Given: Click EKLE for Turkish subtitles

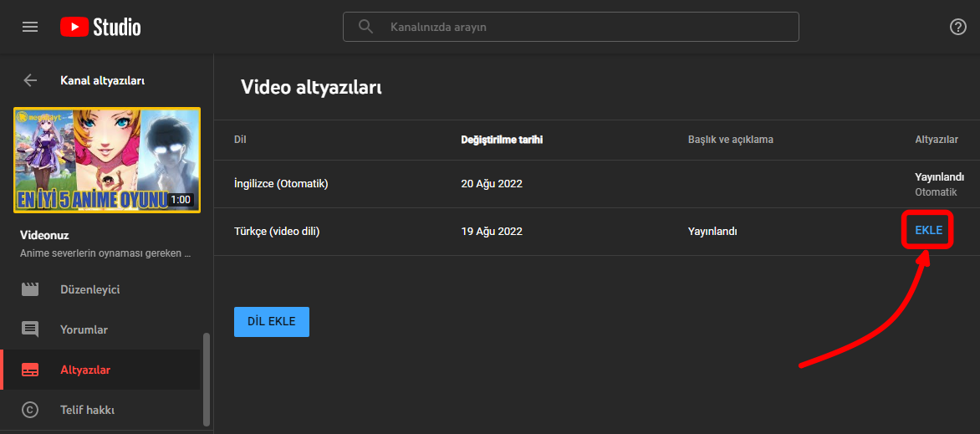Looking at the screenshot, I should 928,230.
